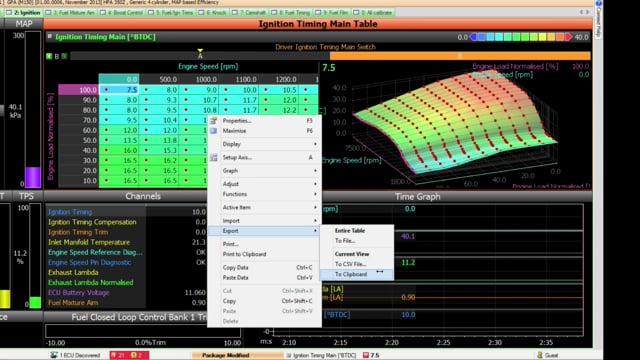This screenshot has height=360, width=640.
Task: Export entire table To File...
Action: tap(357, 241)
